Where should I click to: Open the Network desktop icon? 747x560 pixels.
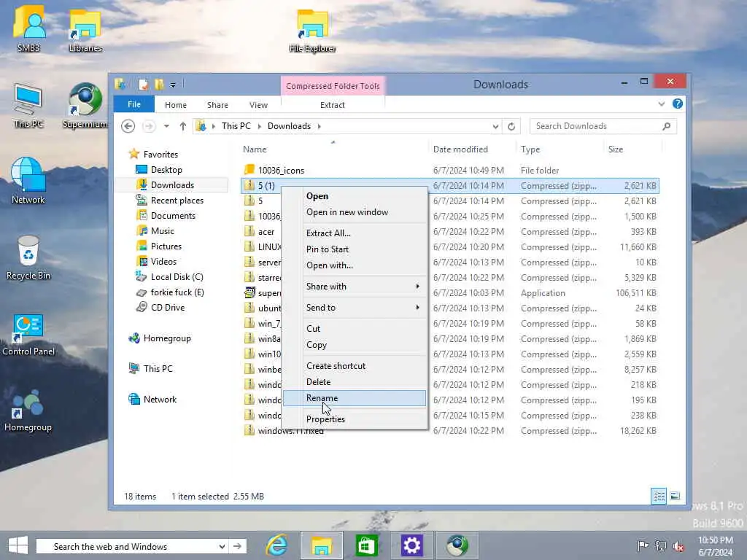point(28,181)
